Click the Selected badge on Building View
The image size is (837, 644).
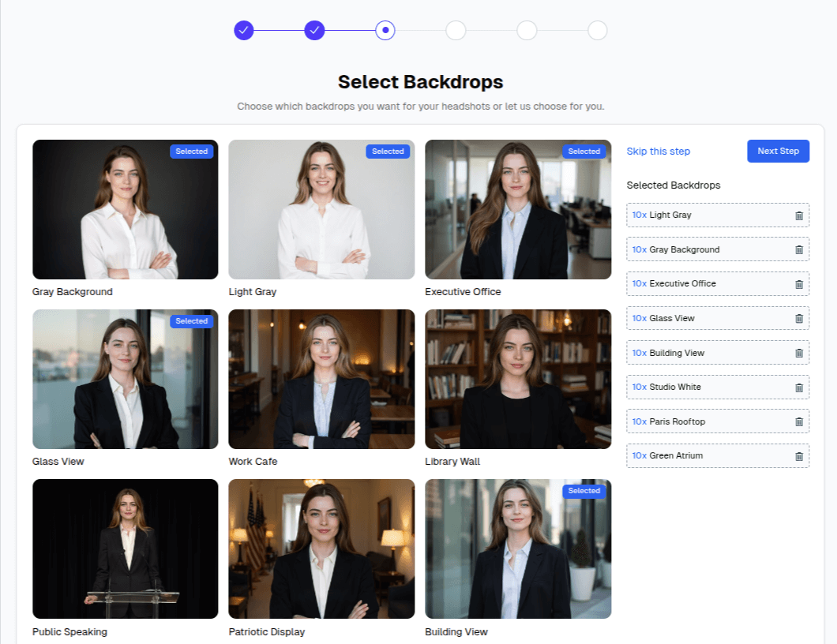584,491
